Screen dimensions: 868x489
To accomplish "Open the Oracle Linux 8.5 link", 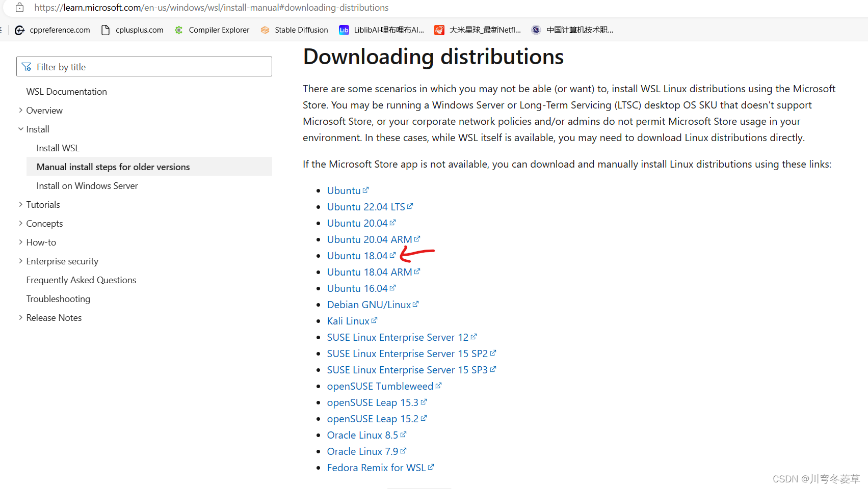I will click(x=367, y=435).
